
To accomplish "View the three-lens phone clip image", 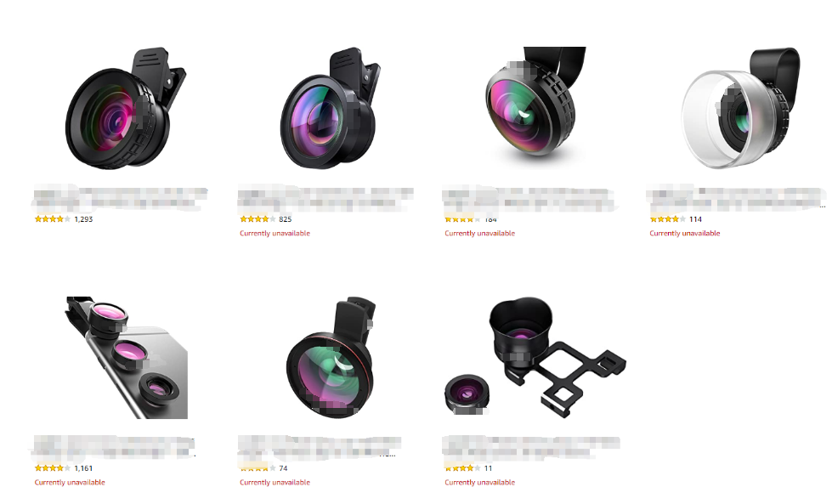I will click(127, 358).
